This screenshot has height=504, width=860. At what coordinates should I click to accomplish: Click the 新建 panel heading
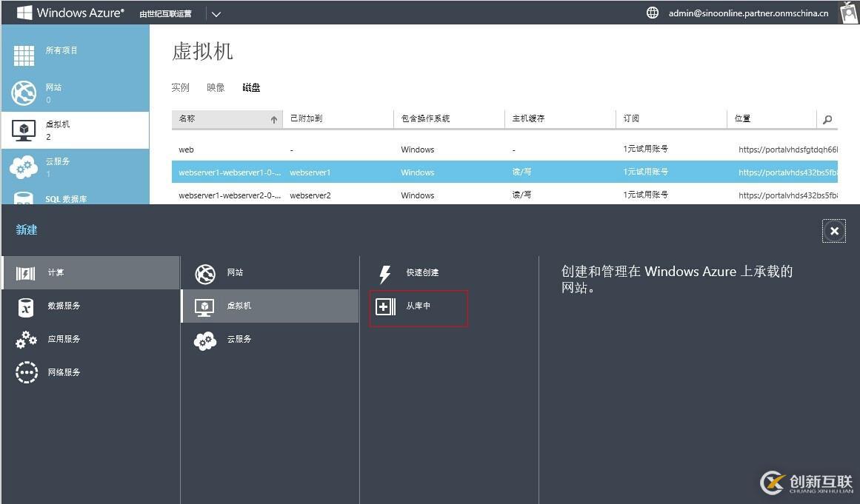(x=27, y=230)
